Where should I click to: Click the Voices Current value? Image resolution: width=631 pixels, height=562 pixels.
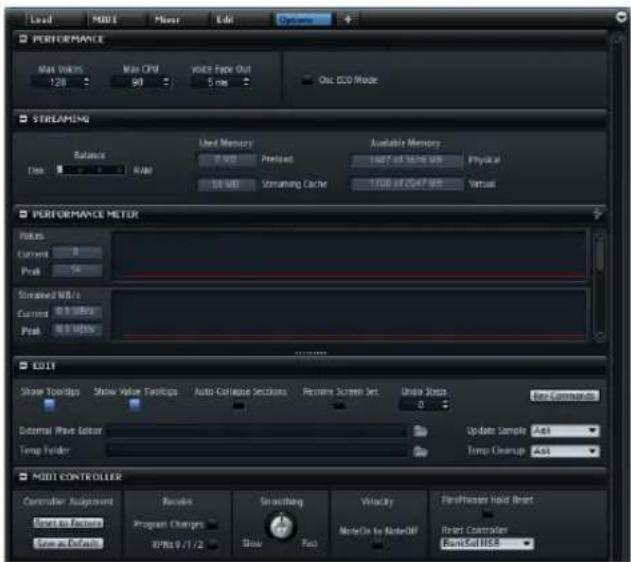click(x=77, y=253)
